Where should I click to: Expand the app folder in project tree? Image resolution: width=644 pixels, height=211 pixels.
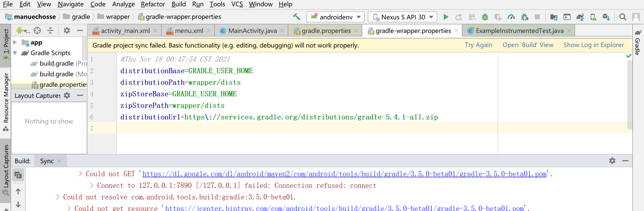coord(16,43)
